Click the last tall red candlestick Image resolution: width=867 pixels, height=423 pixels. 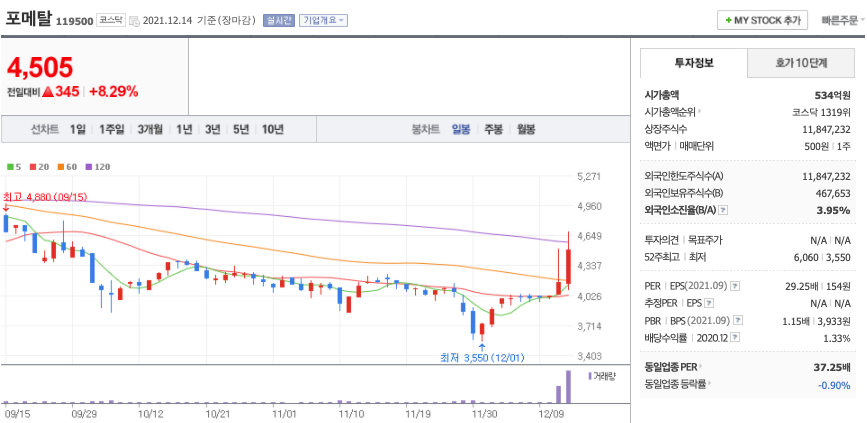pyautogui.click(x=568, y=267)
